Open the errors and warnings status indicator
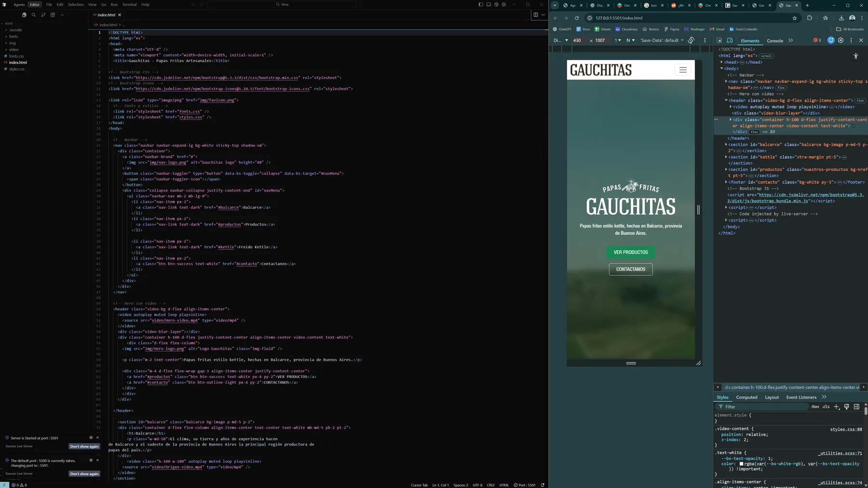The image size is (868, 488). pos(19,485)
